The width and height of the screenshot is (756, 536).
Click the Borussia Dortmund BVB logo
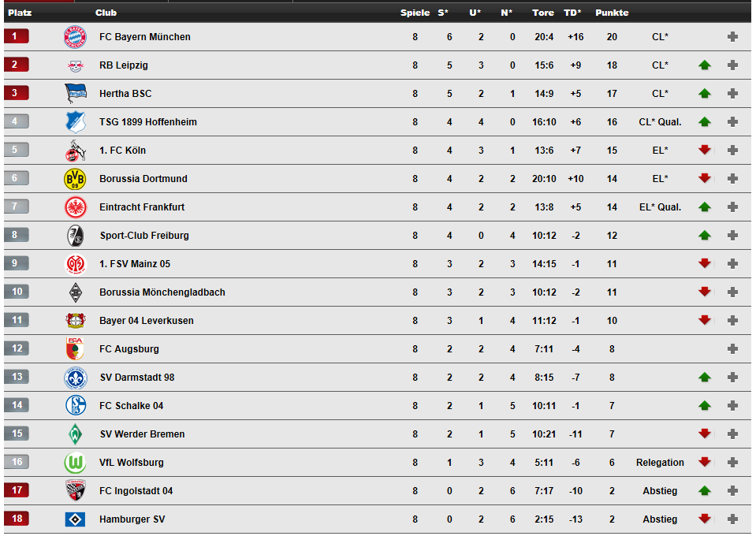tap(75, 179)
